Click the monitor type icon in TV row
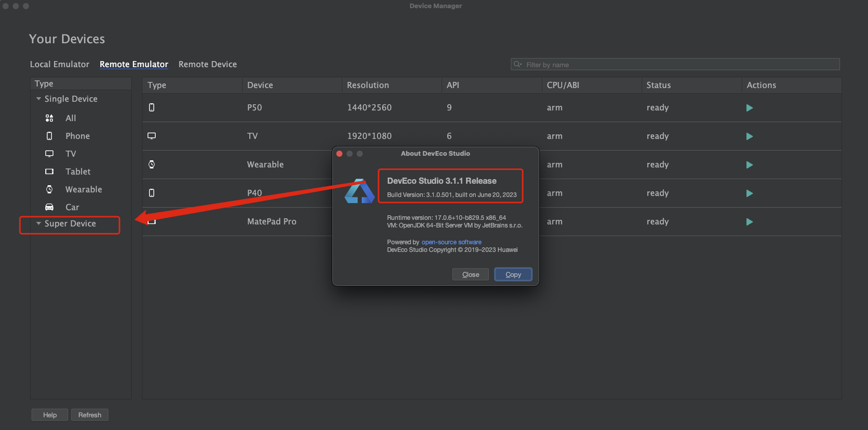Image resolution: width=868 pixels, height=430 pixels. 152,136
